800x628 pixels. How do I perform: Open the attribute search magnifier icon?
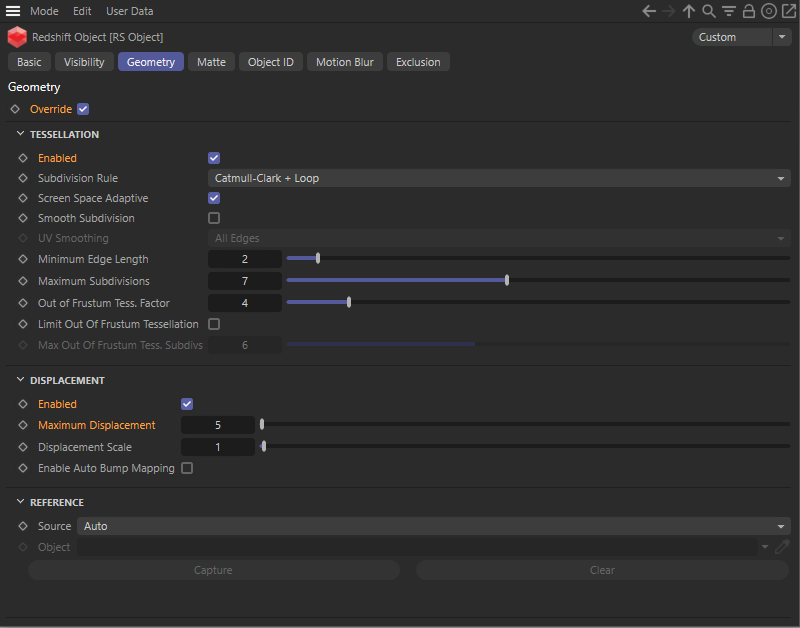[709, 11]
